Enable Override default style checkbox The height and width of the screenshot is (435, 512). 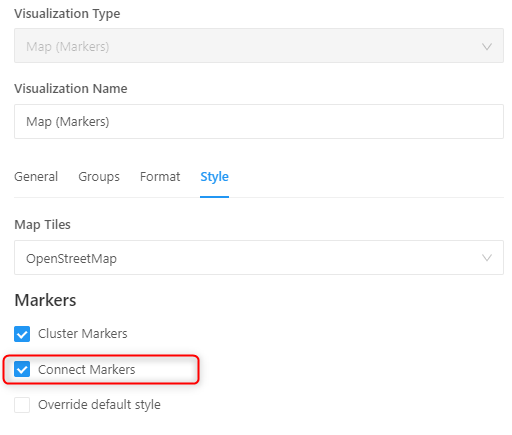click(22, 405)
